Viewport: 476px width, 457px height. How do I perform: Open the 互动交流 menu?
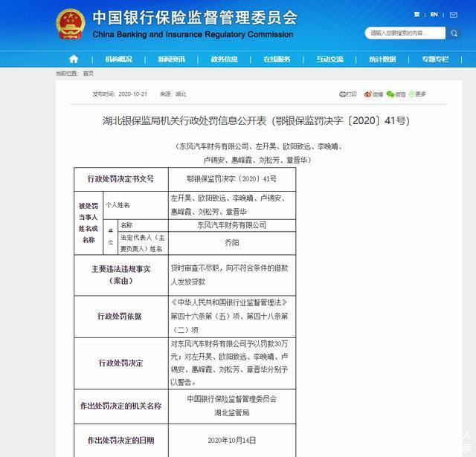329,59
